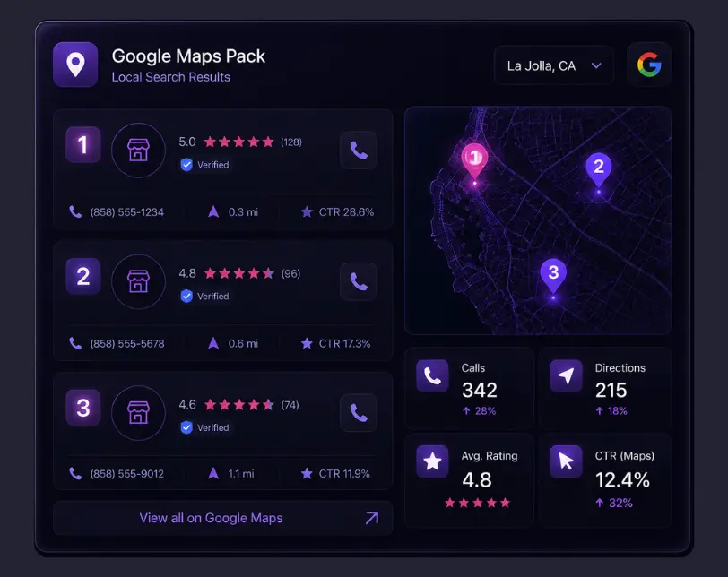The image size is (728, 577).
Task: Click the star icon beside CTR 17.3%
Action: click(307, 343)
